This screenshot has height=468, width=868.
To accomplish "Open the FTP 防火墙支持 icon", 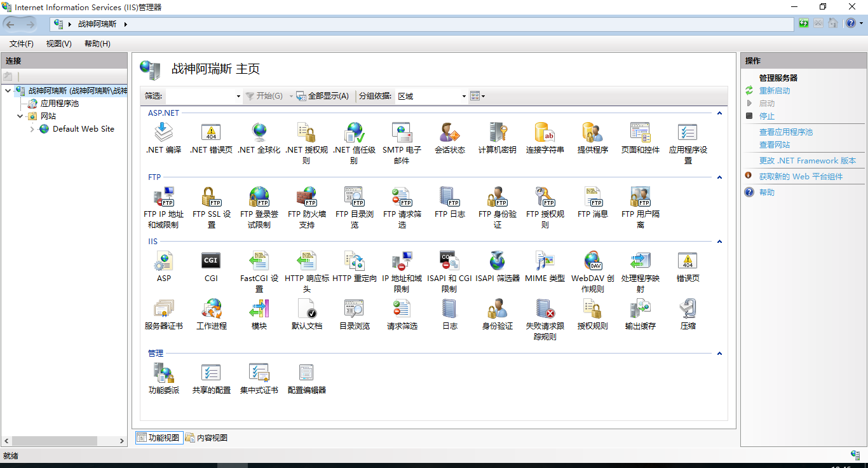I will coord(307,196).
